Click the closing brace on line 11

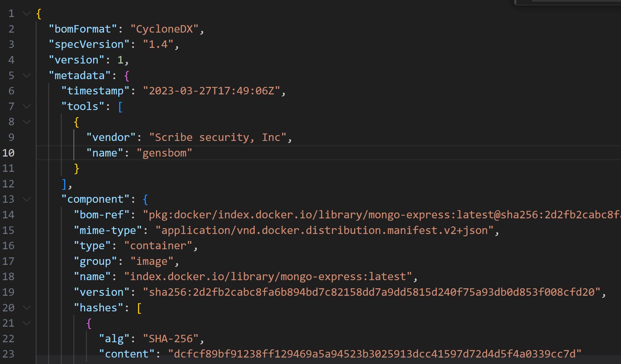(77, 168)
